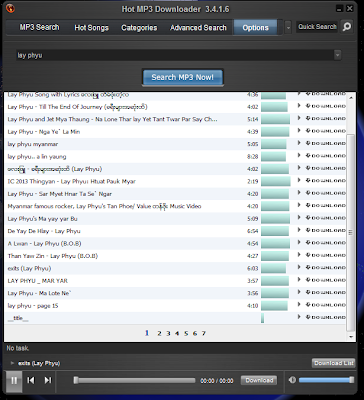Image resolution: width=364 pixels, height=400 pixels.
Task: Play preview for 'LAY PHYU _ MAR YAR'
Action: click(299, 280)
